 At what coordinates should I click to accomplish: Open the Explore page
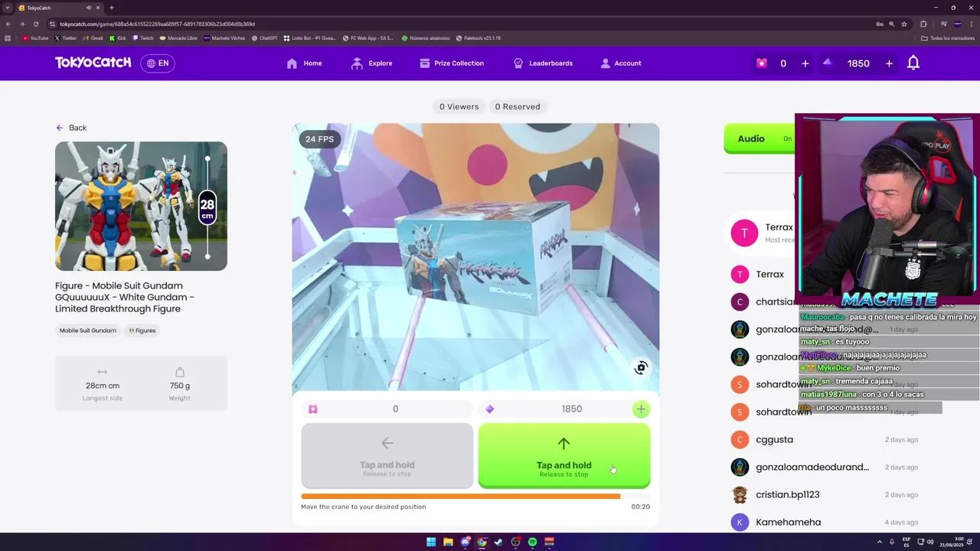point(371,64)
